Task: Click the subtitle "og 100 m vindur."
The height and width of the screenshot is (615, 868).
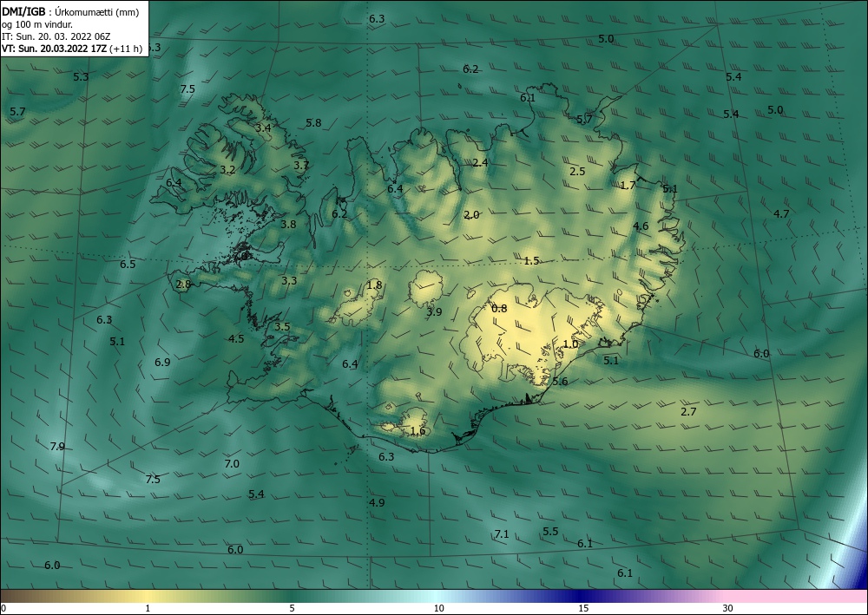Action: click(x=37, y=24)
